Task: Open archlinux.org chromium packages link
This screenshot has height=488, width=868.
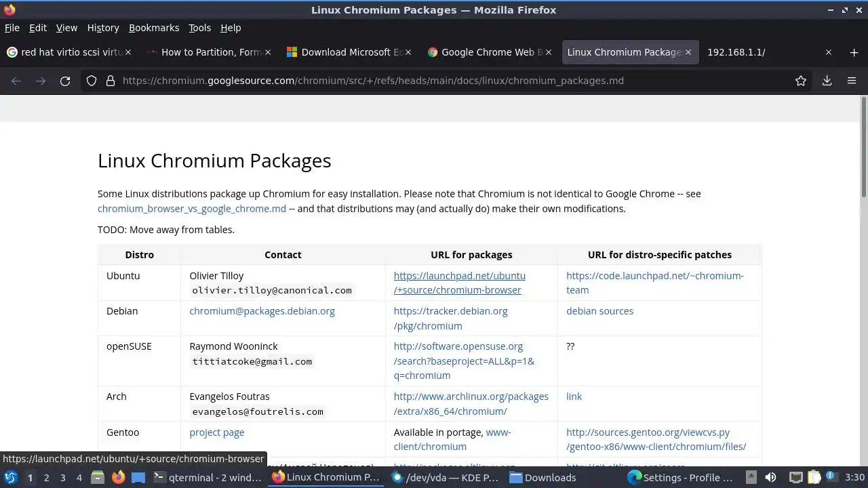Action: pos(471,404)
